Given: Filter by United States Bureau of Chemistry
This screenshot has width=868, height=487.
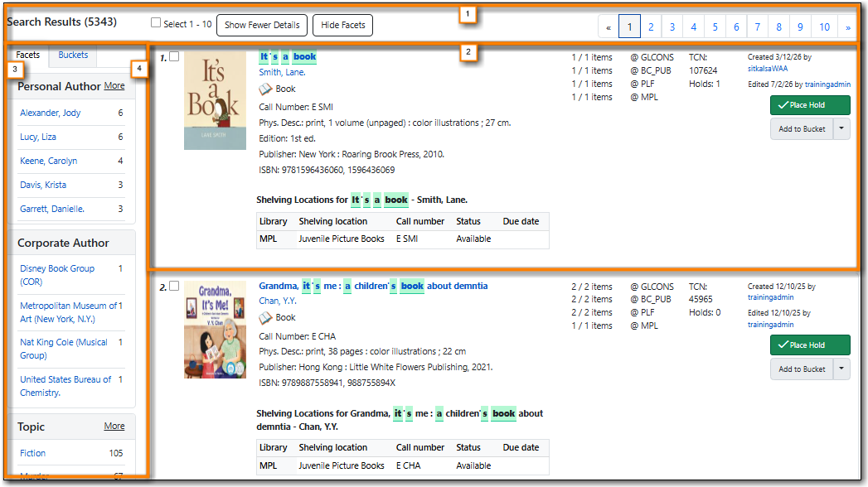Looking at the screenshot, I should point(65,386).
